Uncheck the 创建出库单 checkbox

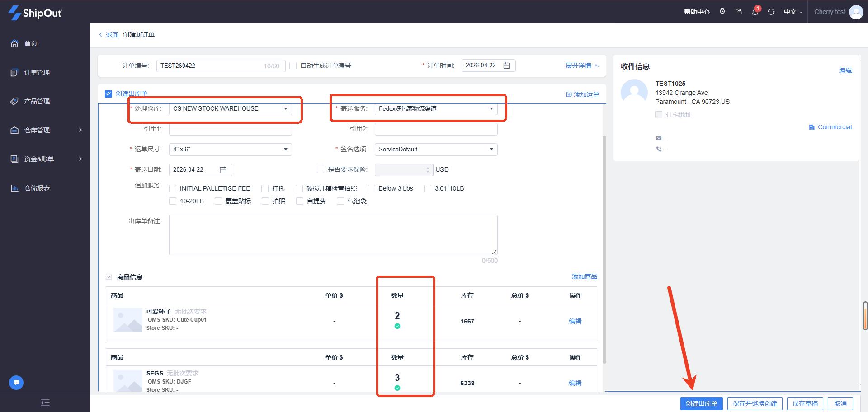108,94
